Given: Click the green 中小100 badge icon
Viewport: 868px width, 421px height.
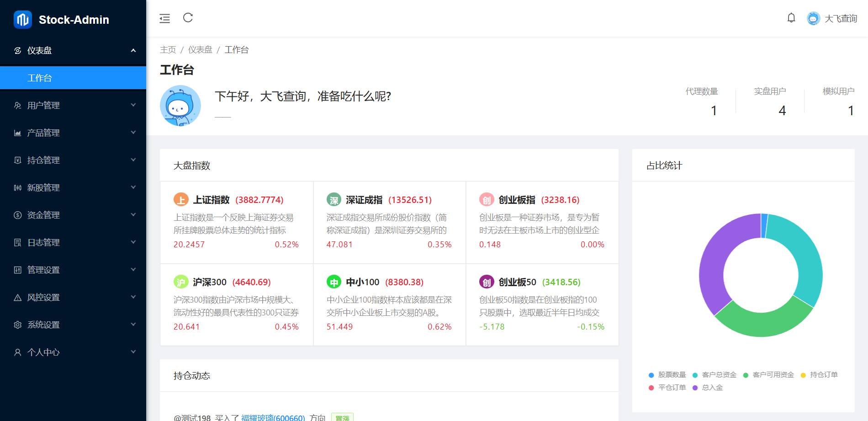Looking at the screenshot, I should click(x=334, y=282).
